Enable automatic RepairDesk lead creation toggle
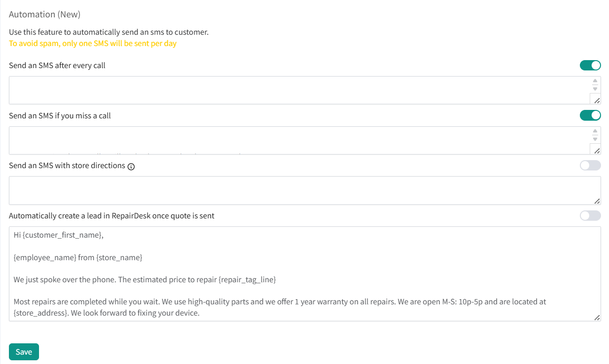 coord(590,216)
